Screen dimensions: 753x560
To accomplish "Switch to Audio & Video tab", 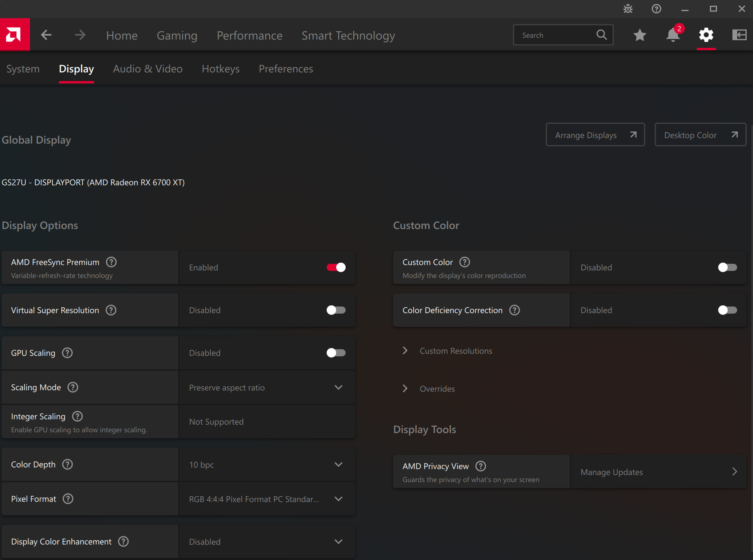I will click(148, 69).
